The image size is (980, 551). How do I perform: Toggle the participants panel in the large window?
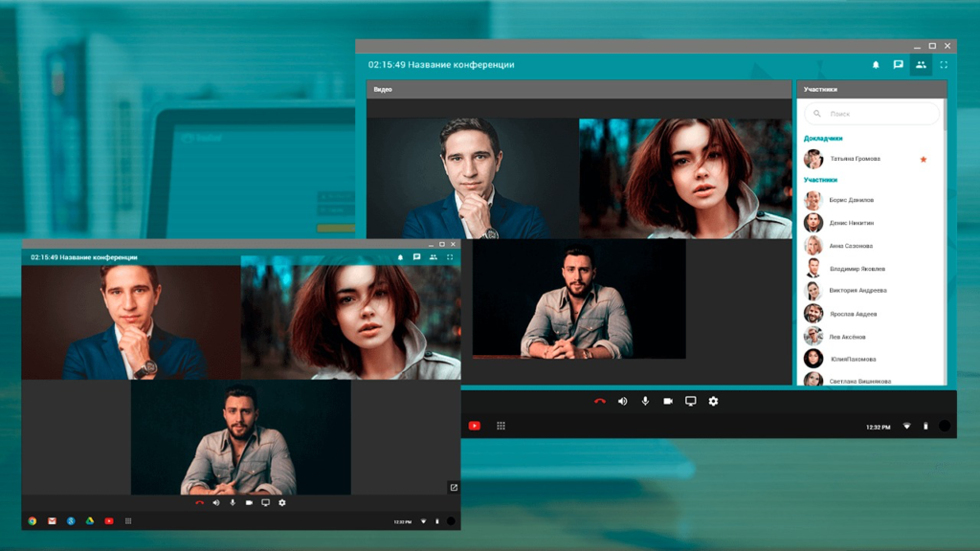coord(921,65)
